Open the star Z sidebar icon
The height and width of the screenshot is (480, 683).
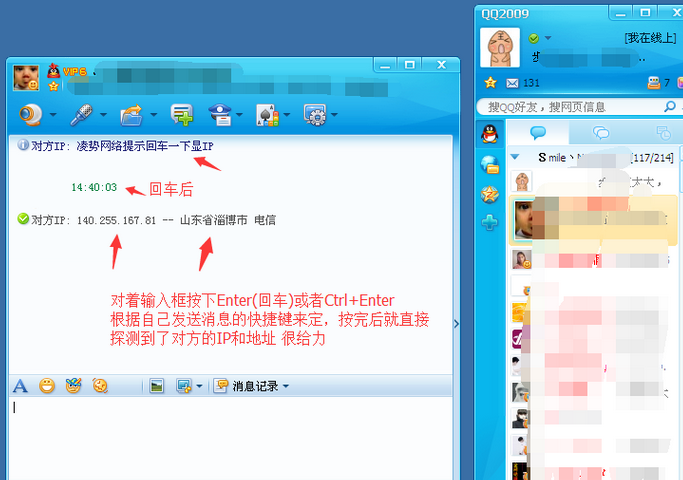(490, 194)
